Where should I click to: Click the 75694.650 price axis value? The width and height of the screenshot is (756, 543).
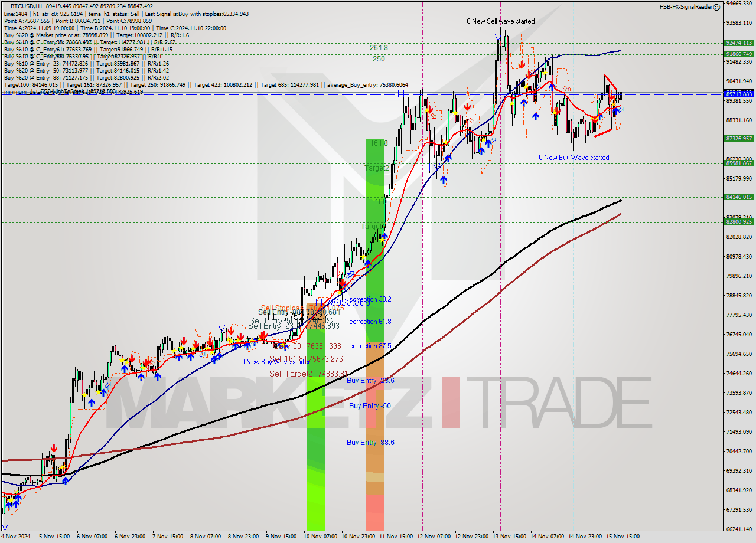coord(739,354)
